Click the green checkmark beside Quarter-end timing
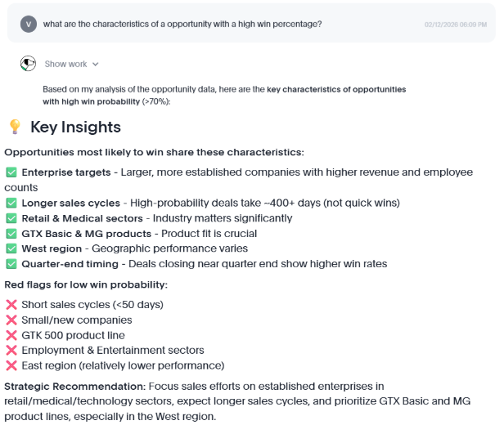The image size is (504, 434). click(x=11, y=264)
